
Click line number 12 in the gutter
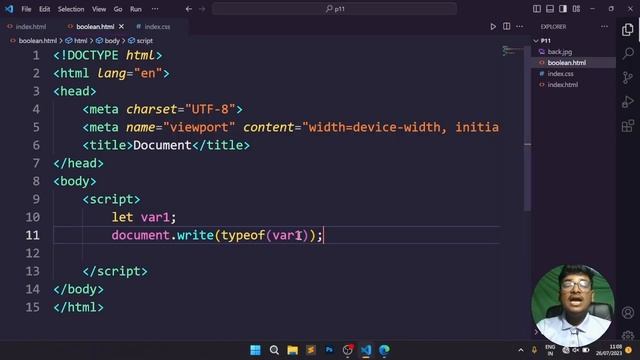(33, 253)
